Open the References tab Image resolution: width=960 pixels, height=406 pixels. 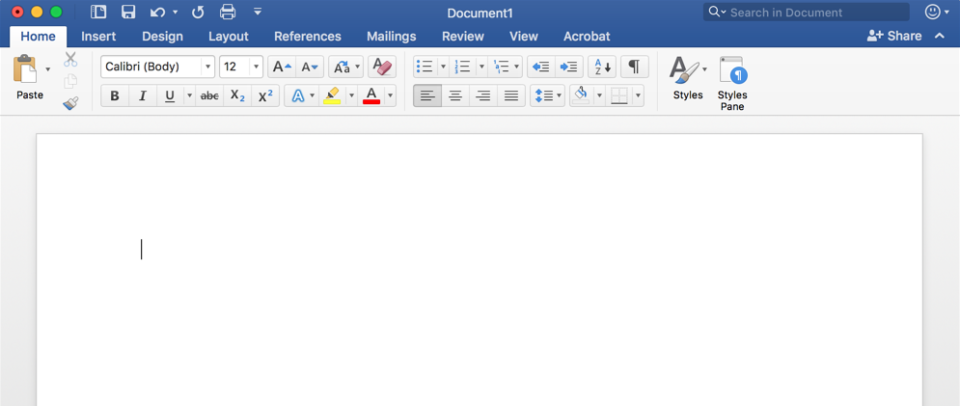pos(307,36)
